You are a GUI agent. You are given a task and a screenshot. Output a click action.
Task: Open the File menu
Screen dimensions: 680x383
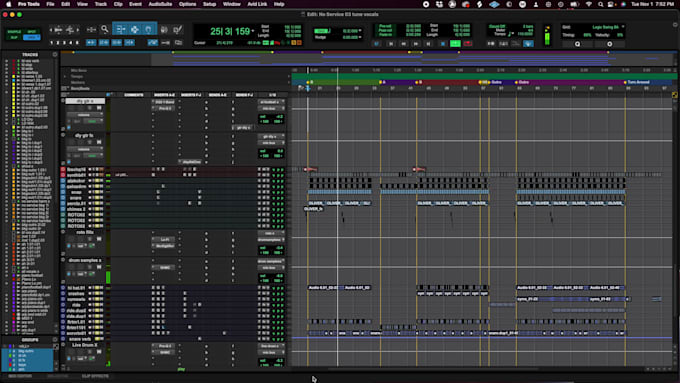[50, 4]
